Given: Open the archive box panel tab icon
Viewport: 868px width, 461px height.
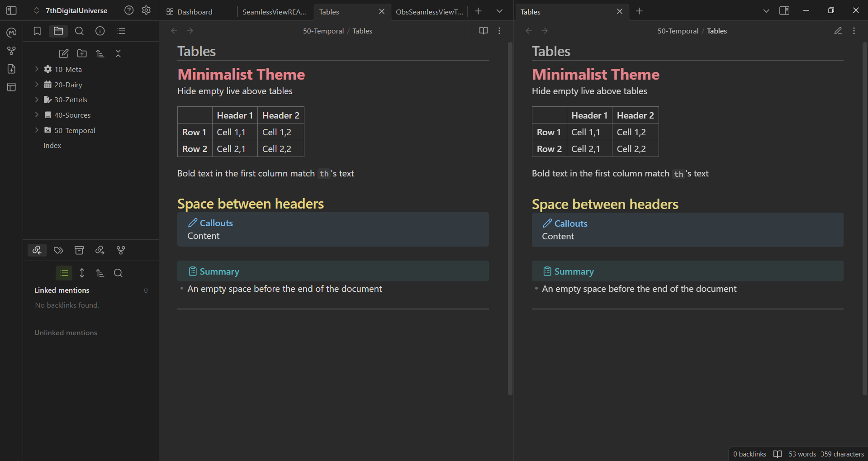Looking at the screenshot, I should [x=79, y=250].
